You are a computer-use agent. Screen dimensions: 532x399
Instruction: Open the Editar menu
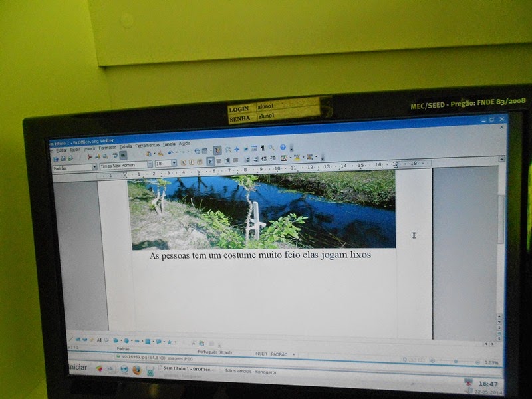pyautogui.click(x=61, y=150)
